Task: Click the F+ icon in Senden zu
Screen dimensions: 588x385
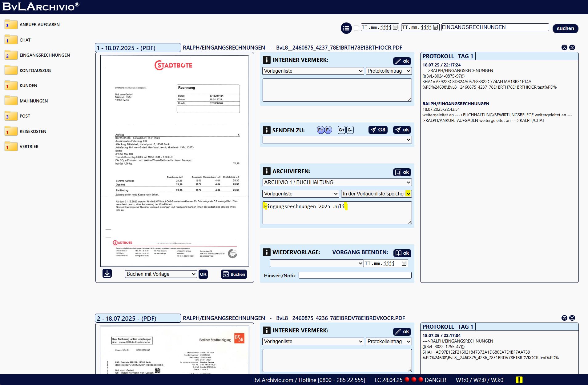Action: point(320,130)
